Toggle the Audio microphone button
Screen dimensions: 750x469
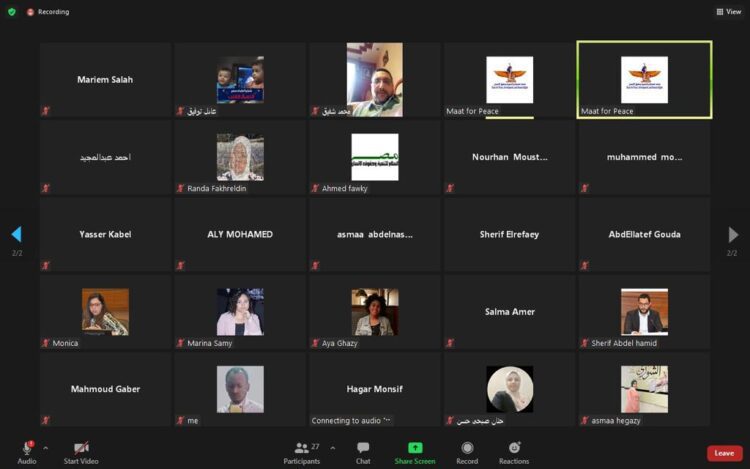27,451
